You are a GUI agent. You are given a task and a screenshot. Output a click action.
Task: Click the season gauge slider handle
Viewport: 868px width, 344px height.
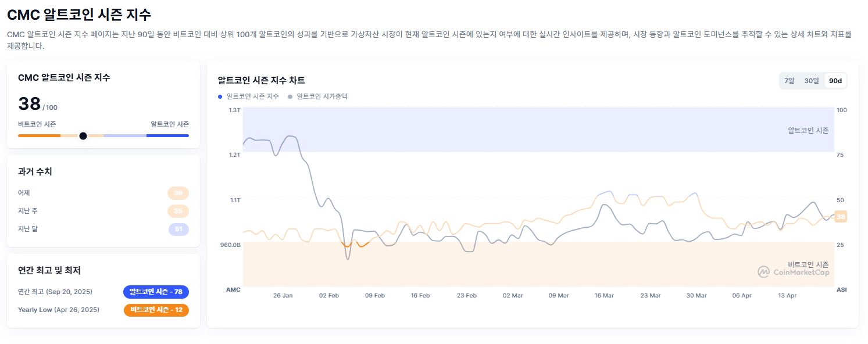click(83, 135)
